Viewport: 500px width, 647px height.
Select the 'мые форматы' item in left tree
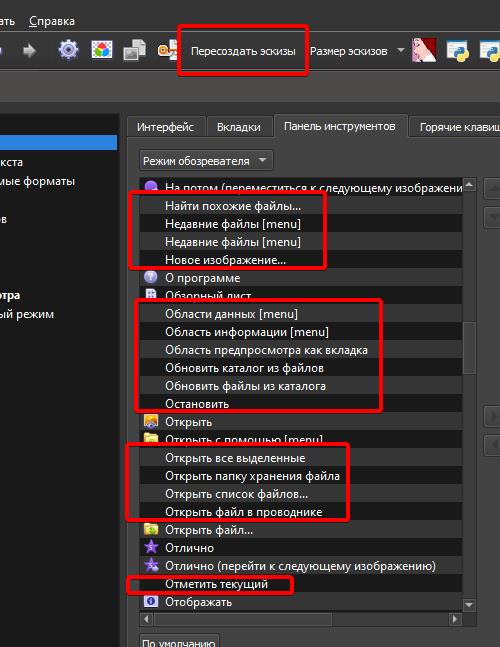point(38,181)
